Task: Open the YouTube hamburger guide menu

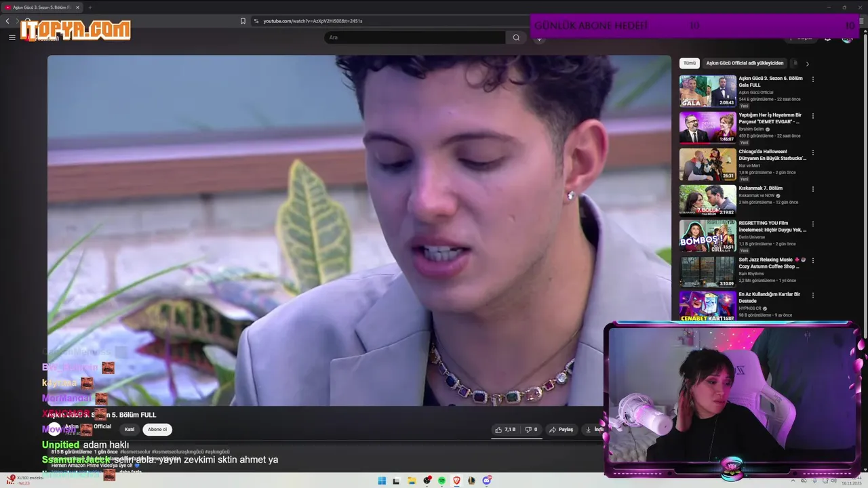Action: click(x=12, y=37)
